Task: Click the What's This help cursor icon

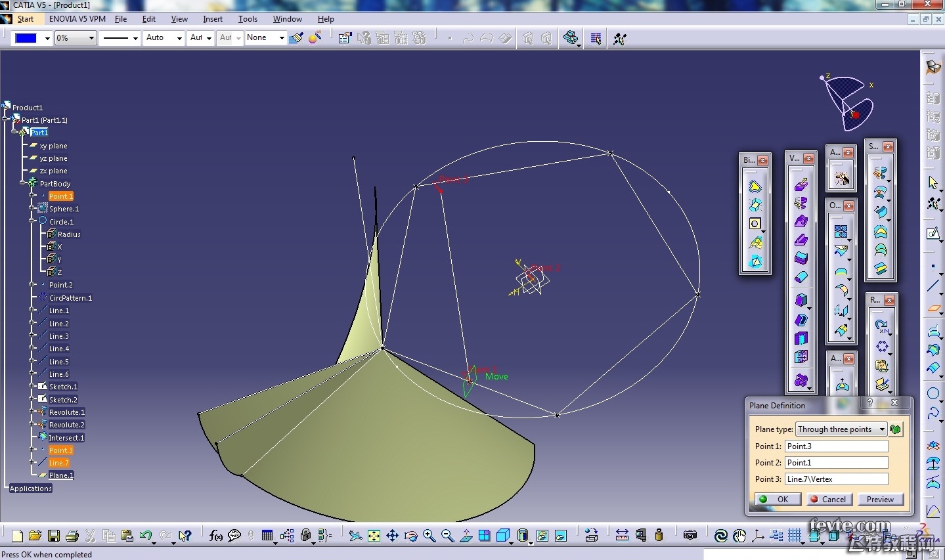Action: [185, 536]
